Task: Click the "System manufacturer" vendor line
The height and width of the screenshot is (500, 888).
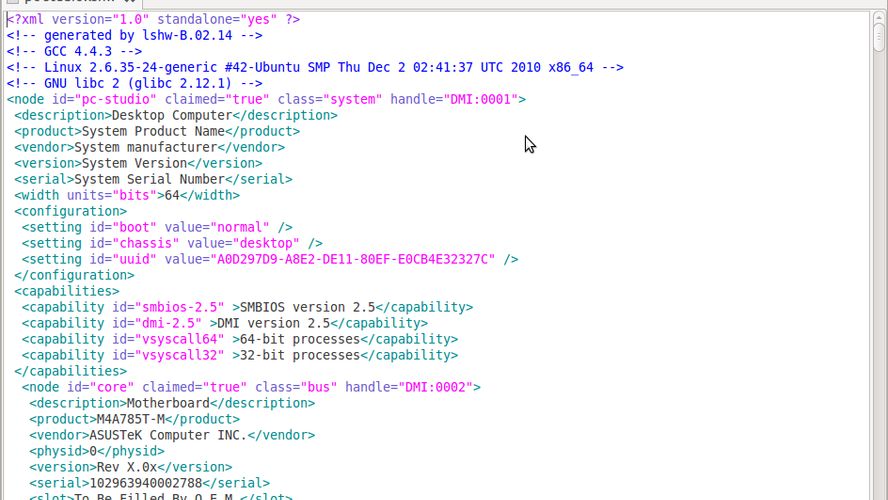Action: 150,147
